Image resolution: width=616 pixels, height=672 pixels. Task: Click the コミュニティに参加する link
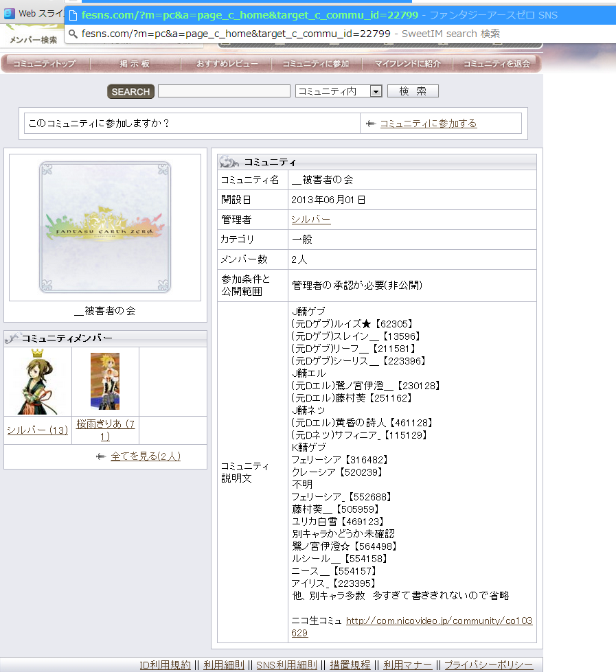(428, 124)
